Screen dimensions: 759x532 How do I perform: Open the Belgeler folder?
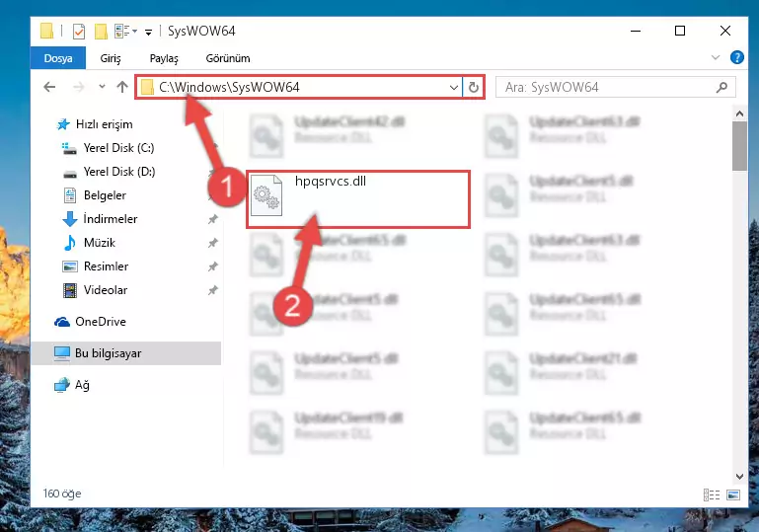point(105,195)
